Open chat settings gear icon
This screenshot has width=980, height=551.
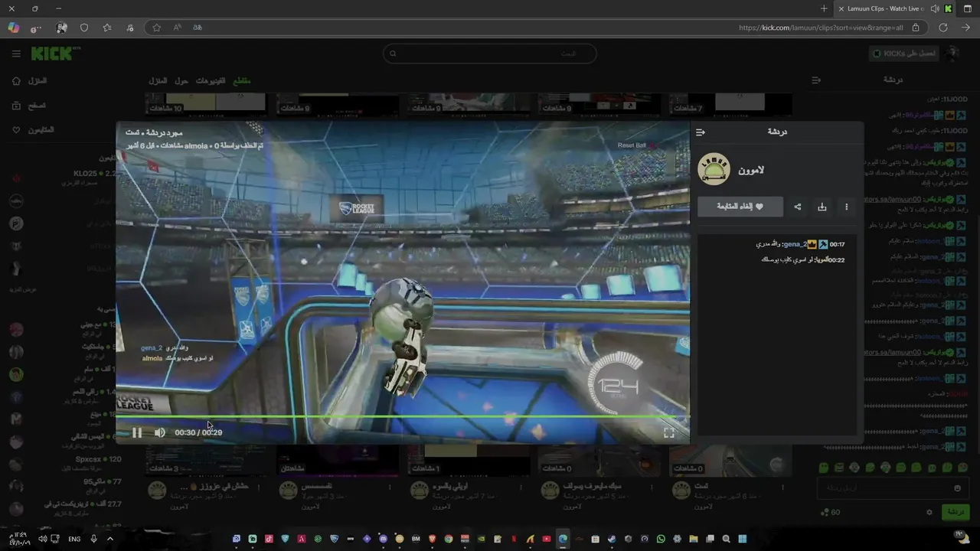coord(929,512)
